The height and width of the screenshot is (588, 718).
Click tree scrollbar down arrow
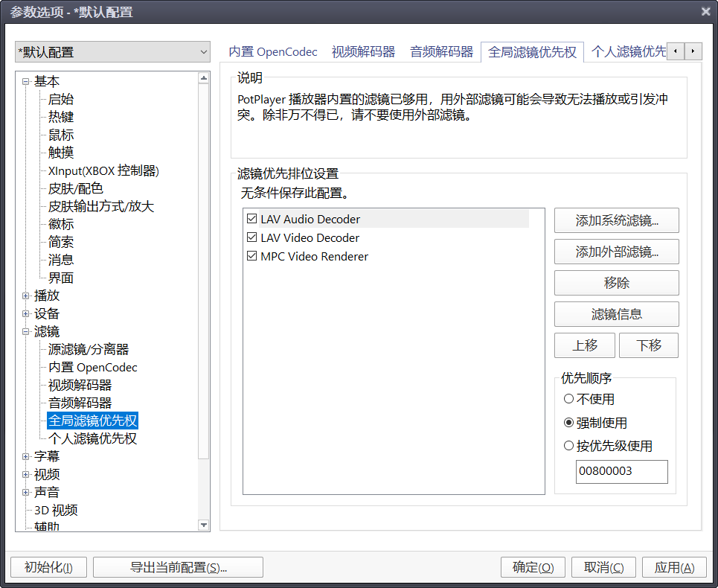click(x=204, y=525)
